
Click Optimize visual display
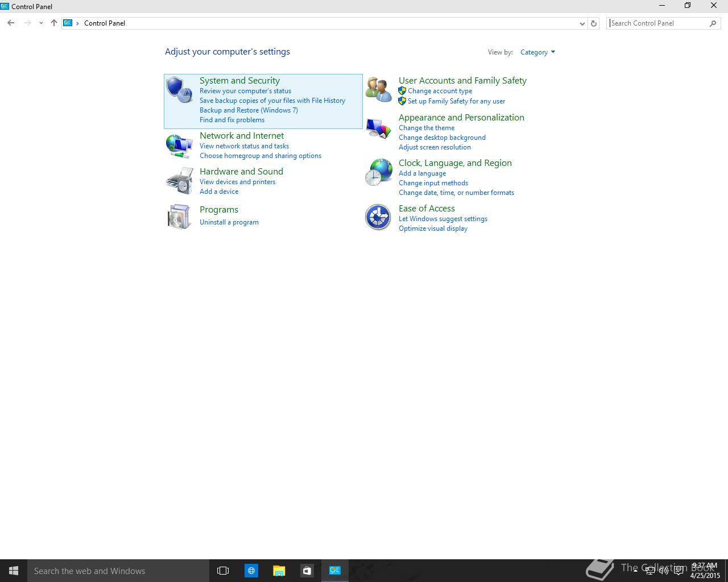pos(433,228)
